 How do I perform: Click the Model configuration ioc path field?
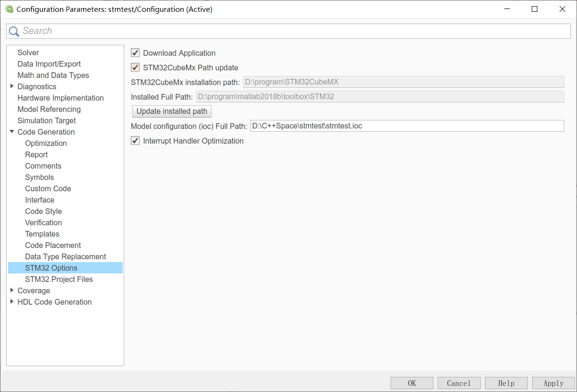407,126
